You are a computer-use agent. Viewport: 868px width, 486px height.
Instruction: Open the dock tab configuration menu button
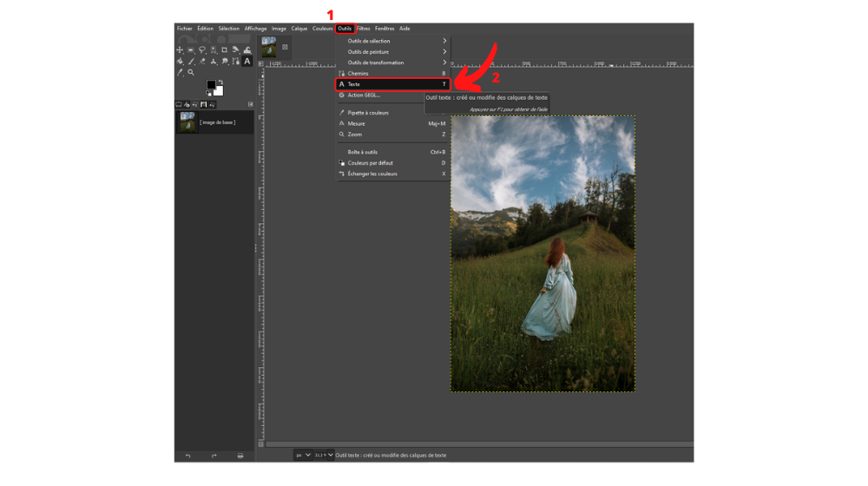(251, 104)
